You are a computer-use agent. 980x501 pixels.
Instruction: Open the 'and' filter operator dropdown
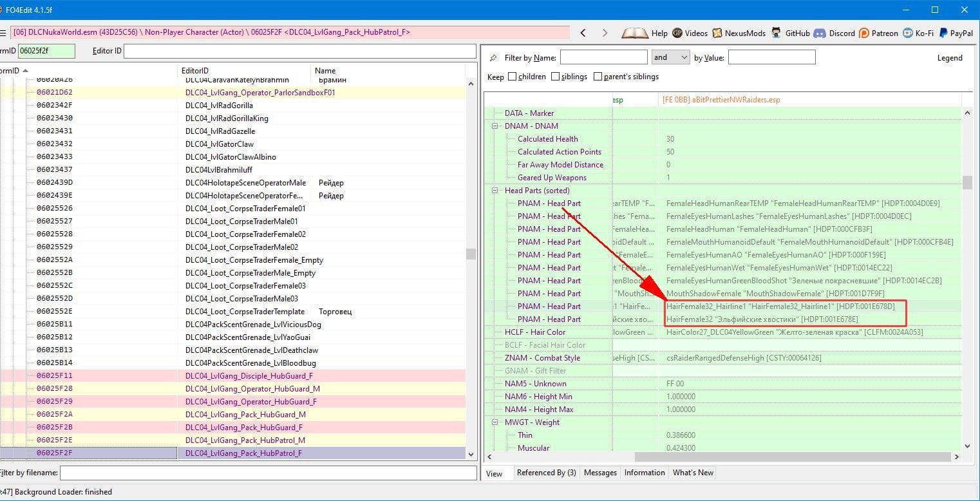pyautogui.click(x=670, y=57)
